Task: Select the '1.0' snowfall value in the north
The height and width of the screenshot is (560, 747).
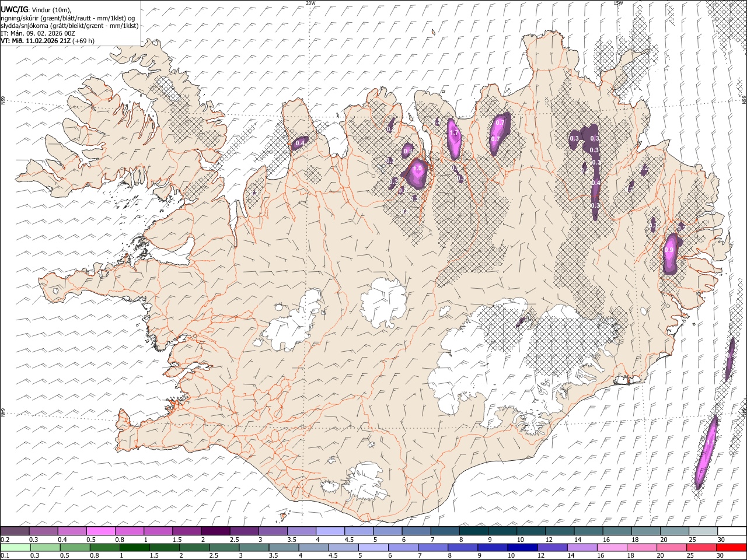Action: pyautogui.click(x=417, y=169)
